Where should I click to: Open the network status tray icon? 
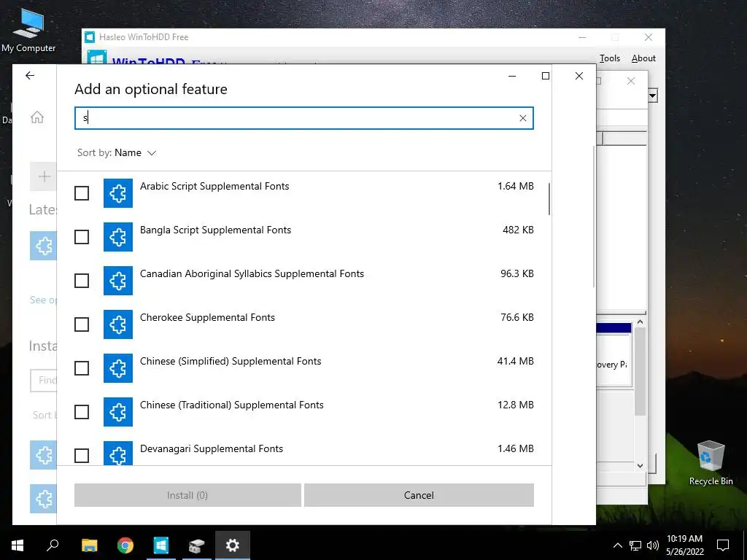click(635, 545)
